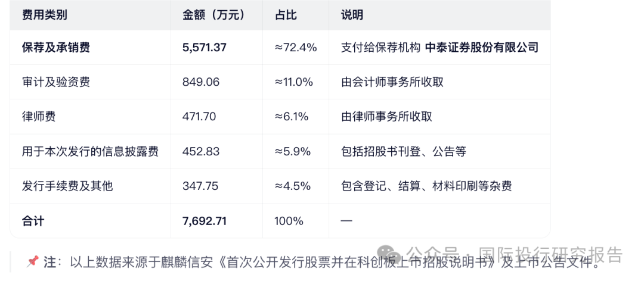Click the 100% cell in the total row

(x=289, y=221)
